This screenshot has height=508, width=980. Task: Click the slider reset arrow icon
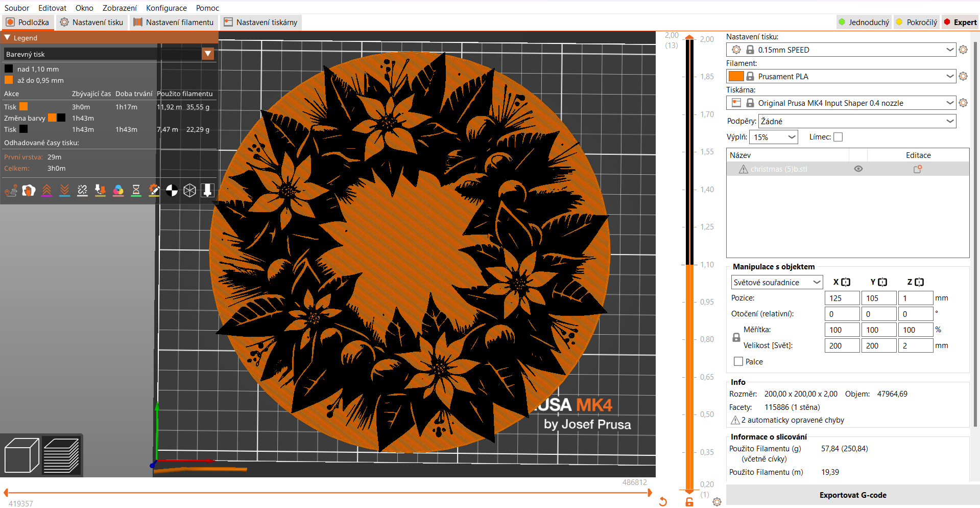coord(663,501)
